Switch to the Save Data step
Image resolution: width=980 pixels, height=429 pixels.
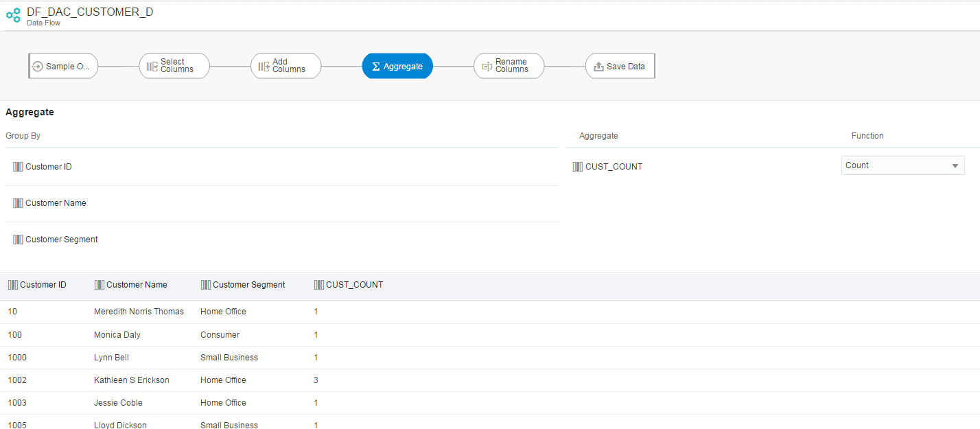point(620,65)
